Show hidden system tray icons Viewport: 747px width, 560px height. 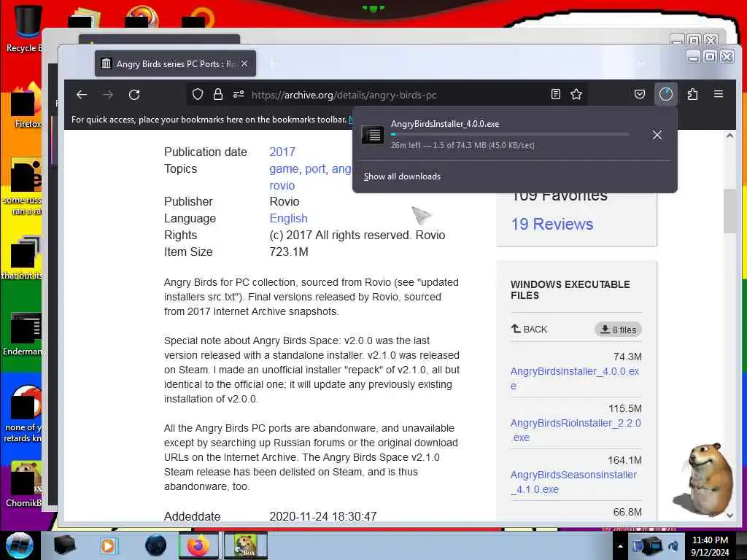click(x=620, y=546)
